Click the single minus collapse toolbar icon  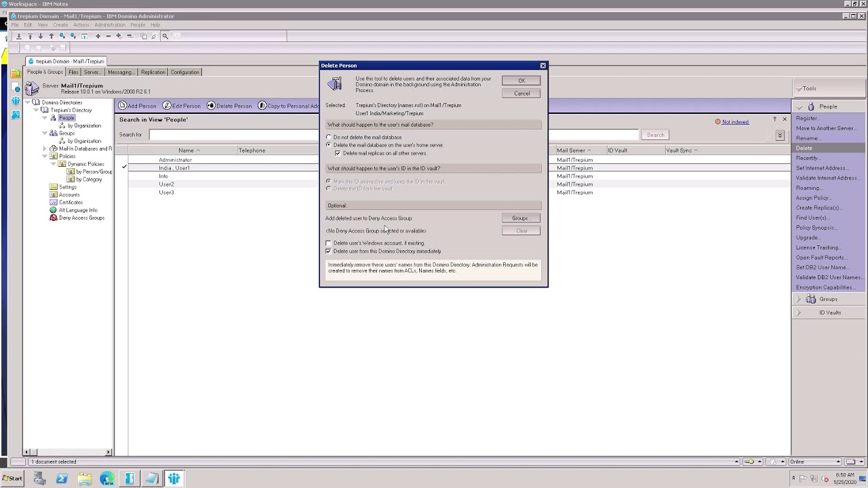108,36
